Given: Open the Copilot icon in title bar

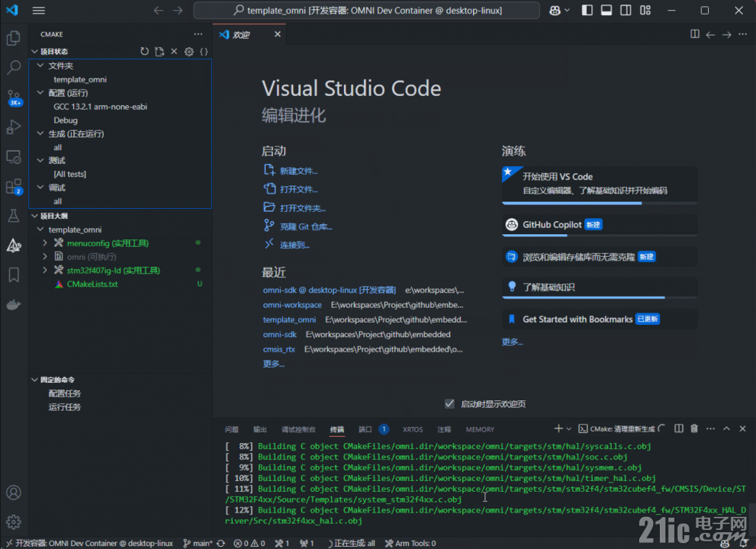Looking at the screenshot, I should pos(555,11).
